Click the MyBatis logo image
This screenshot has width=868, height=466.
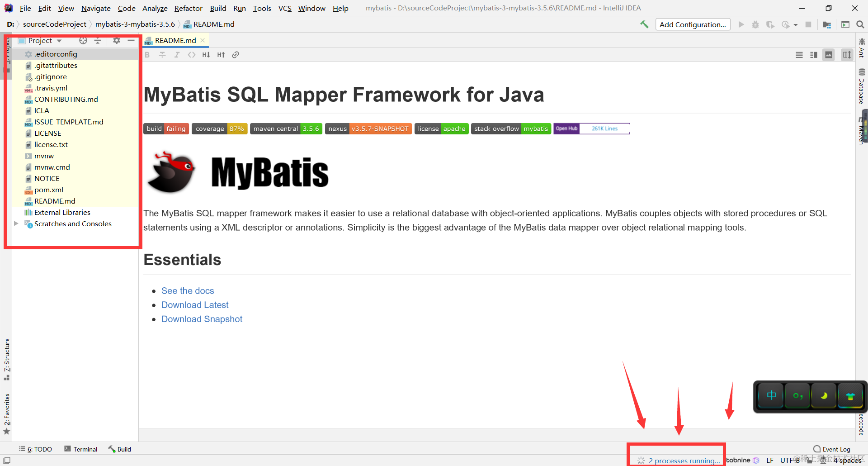coord(238,172)
